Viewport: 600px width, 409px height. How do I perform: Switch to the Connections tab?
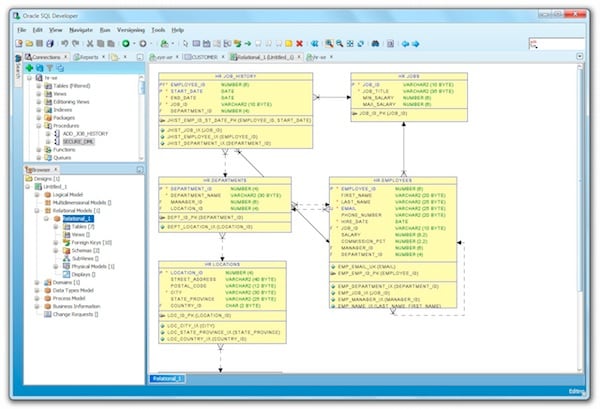point(46,57)
